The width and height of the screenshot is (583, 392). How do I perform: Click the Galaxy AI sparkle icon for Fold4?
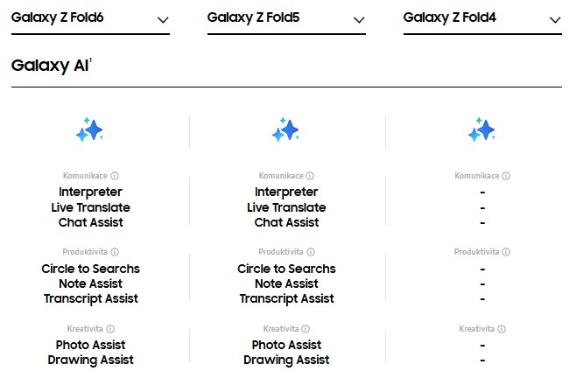coord(481,129)
